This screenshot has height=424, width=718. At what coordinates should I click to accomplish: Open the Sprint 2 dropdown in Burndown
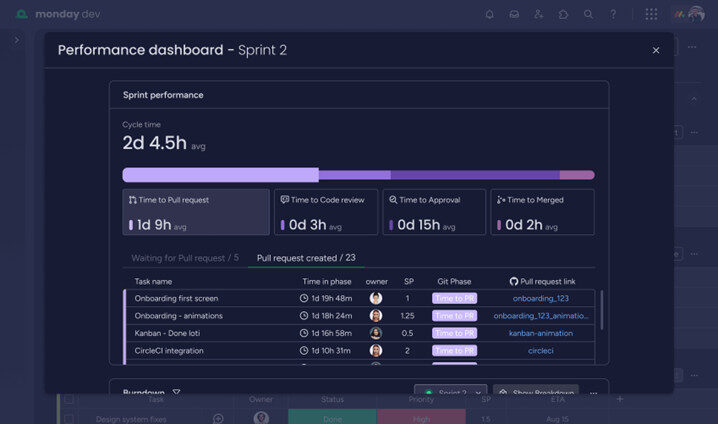(451, 393)
